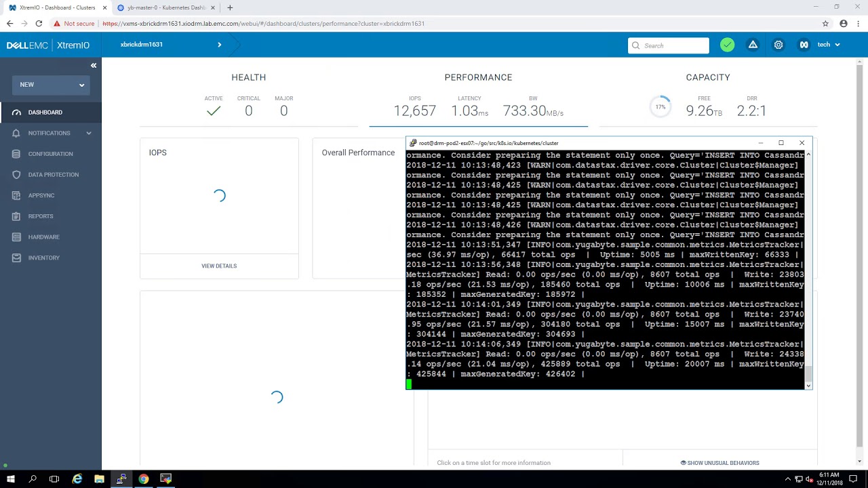868x488 pixels.
Task: Click the browser address bar URL
Action: point(263,24)
